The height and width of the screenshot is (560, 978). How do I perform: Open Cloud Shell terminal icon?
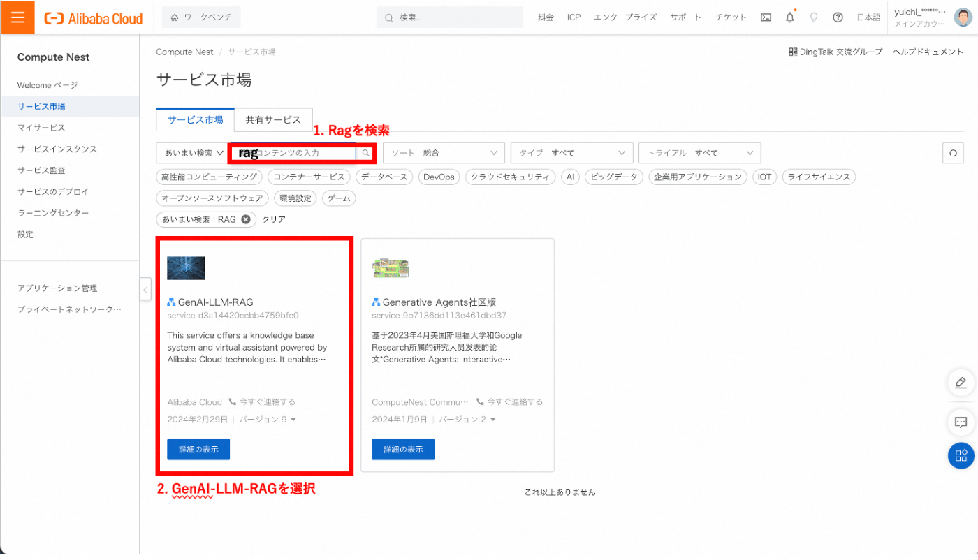point(766,17)
